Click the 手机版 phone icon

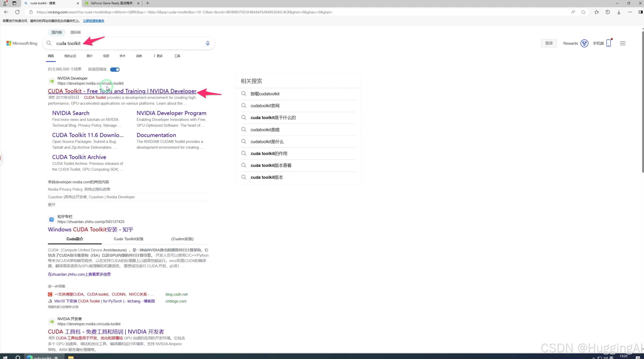(x=608, y=43)
